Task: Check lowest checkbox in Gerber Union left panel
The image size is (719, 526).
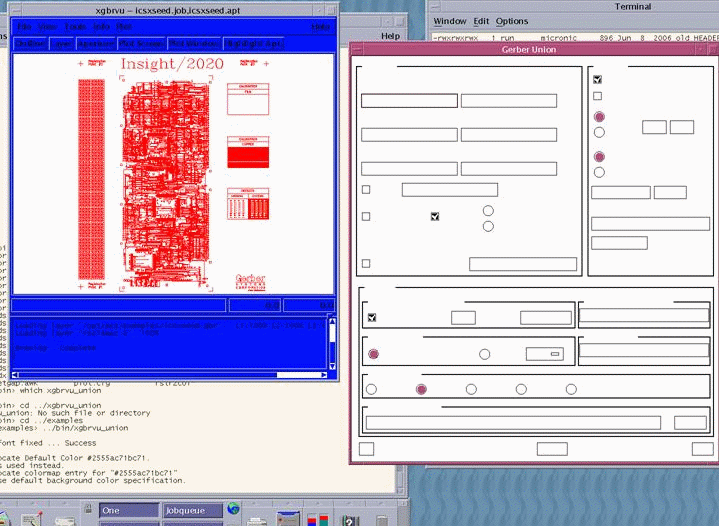Action: 366,263
